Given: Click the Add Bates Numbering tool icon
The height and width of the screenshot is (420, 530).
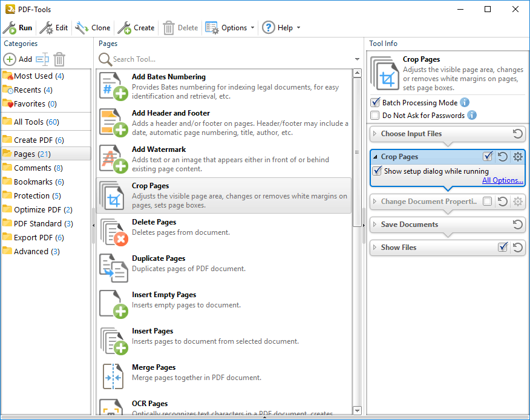Looking at the screenshot, I should tap(113, 86).
